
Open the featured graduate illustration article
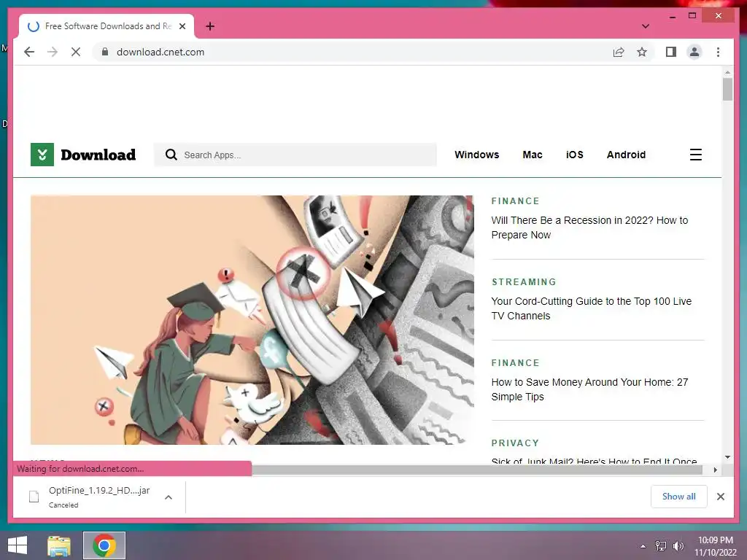tap(252, 320)
